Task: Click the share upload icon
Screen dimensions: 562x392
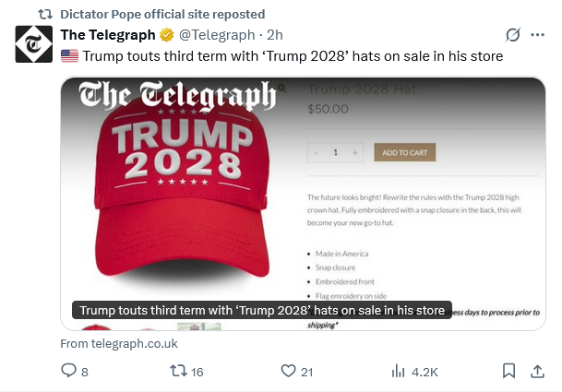Action: (537, 371)
